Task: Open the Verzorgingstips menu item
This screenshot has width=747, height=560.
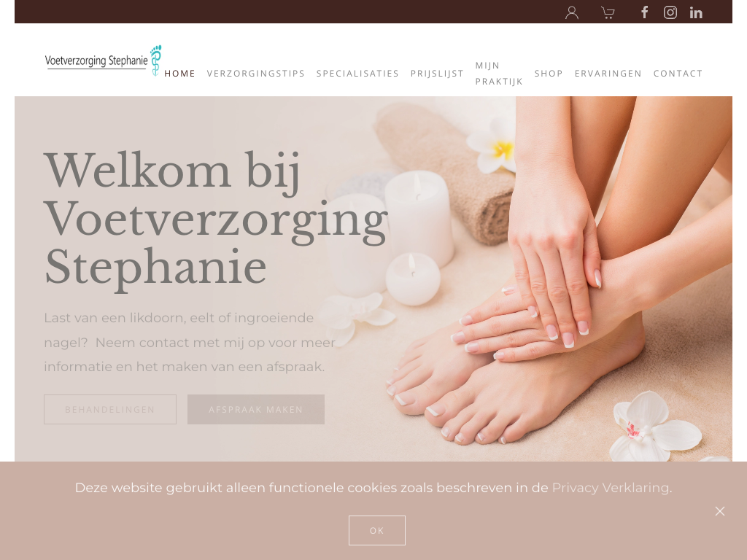Action: (256, 74)
